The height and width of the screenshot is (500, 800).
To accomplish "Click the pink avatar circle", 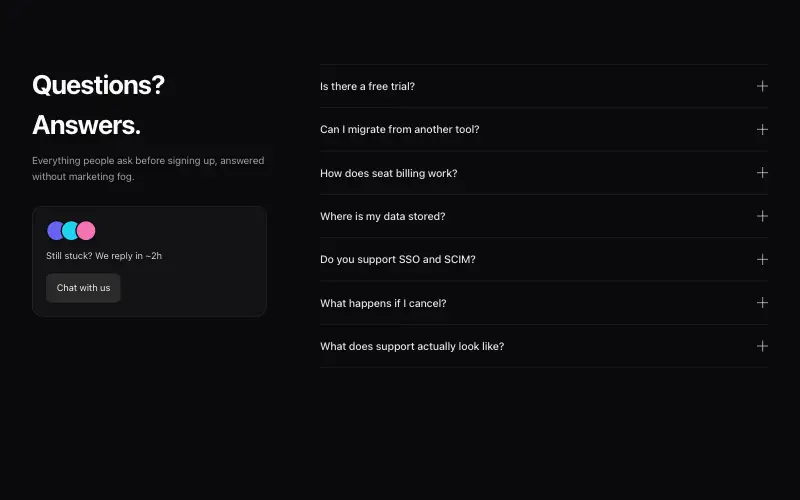I will point(86,231).
